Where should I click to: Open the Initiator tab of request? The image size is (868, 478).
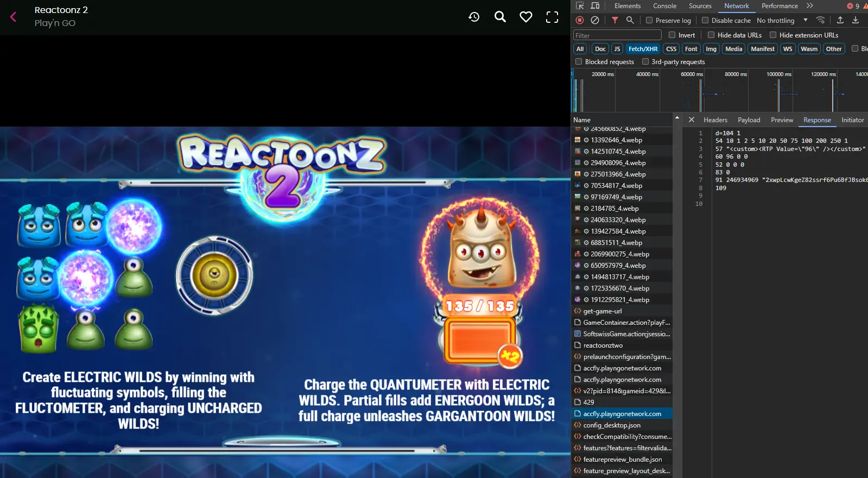852,119
